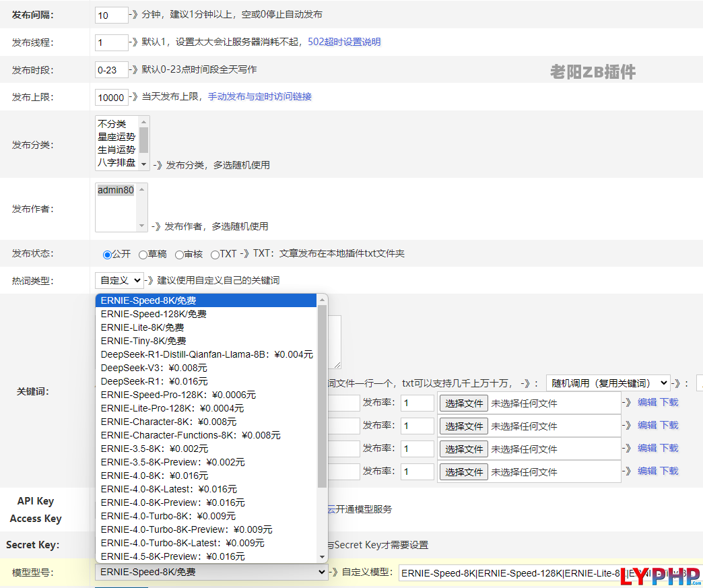Screen dimensions: 703x588
Task: Click the 发布作者 list scroll-down arrow
Action: coord(141,225)
